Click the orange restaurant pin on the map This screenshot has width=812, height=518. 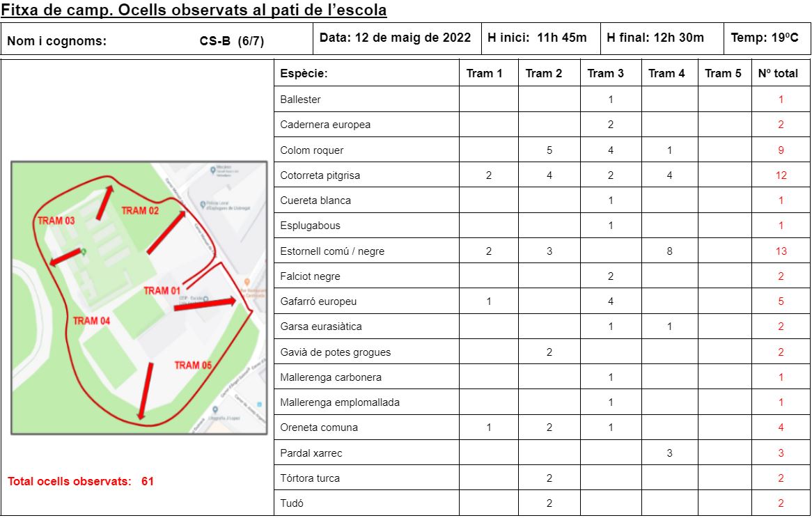247,283
